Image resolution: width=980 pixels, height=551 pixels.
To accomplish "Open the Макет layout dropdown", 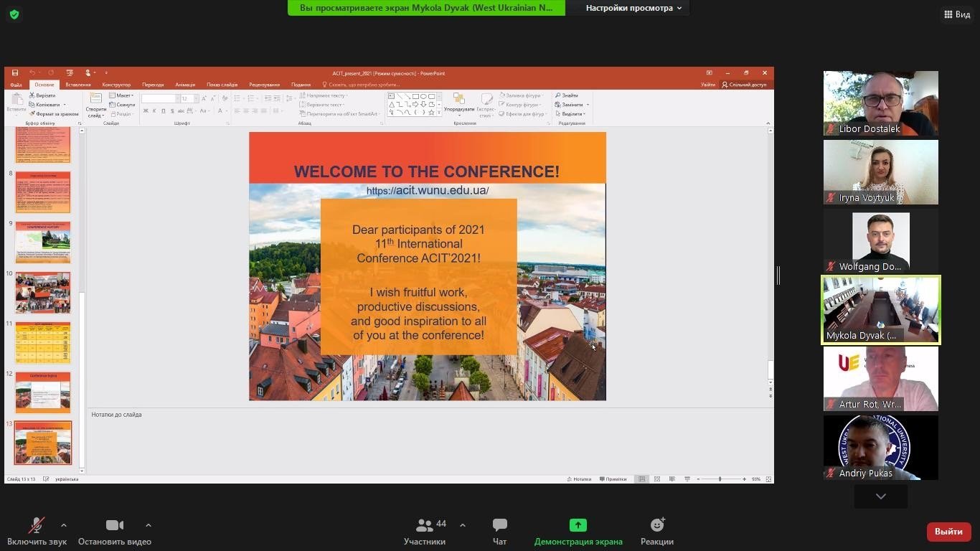I will (x=122, y=95).
